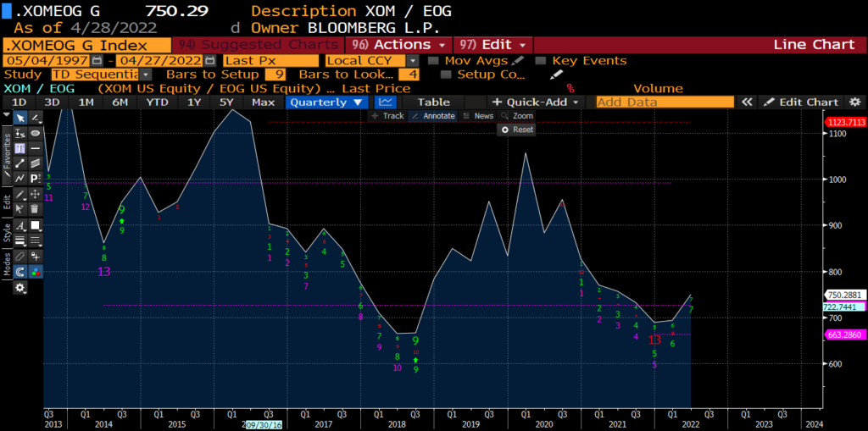Select the move annotation crosshair tool

(36, 194)
